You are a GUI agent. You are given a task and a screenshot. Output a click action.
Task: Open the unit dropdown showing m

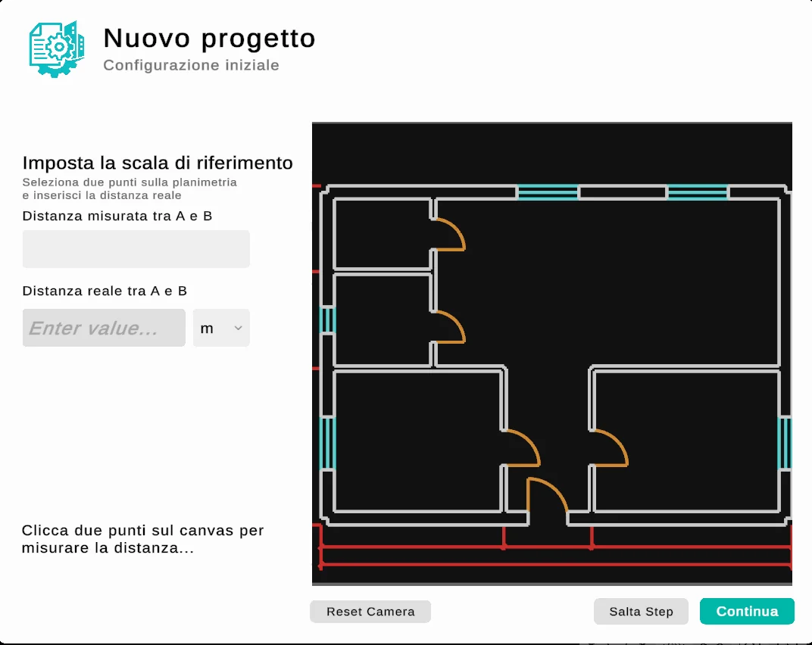(x=221, y=328)
